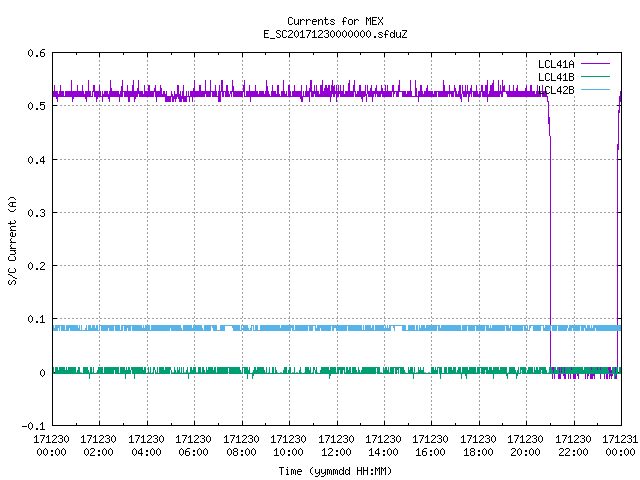Click the x-axis tick 171230 02:00
Viewport: 640px width, 480px height.
point(98,446)
